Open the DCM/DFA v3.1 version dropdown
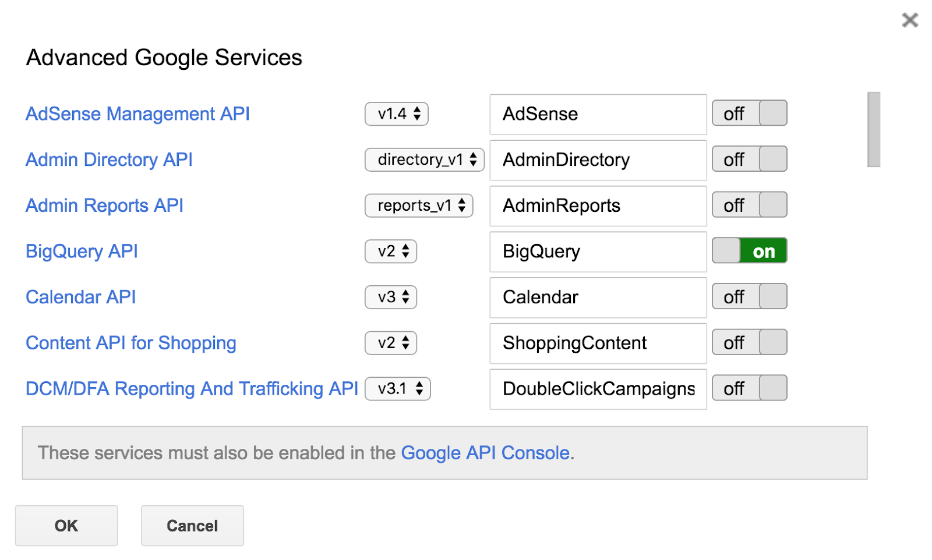Image resolution: width=932 pixels, height=560 pixels. point(398,389)
